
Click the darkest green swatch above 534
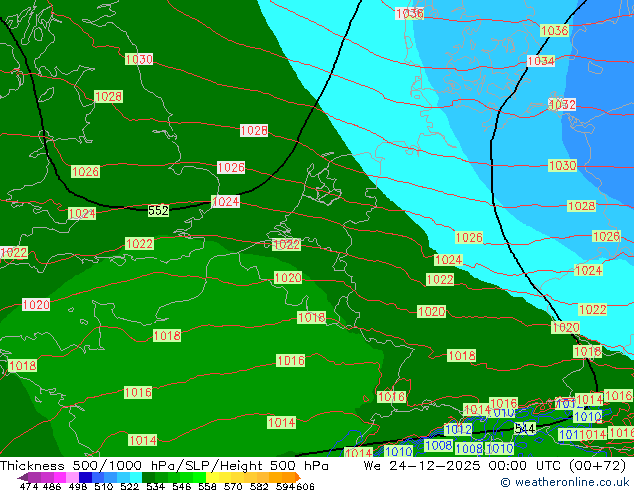[149, 477]
